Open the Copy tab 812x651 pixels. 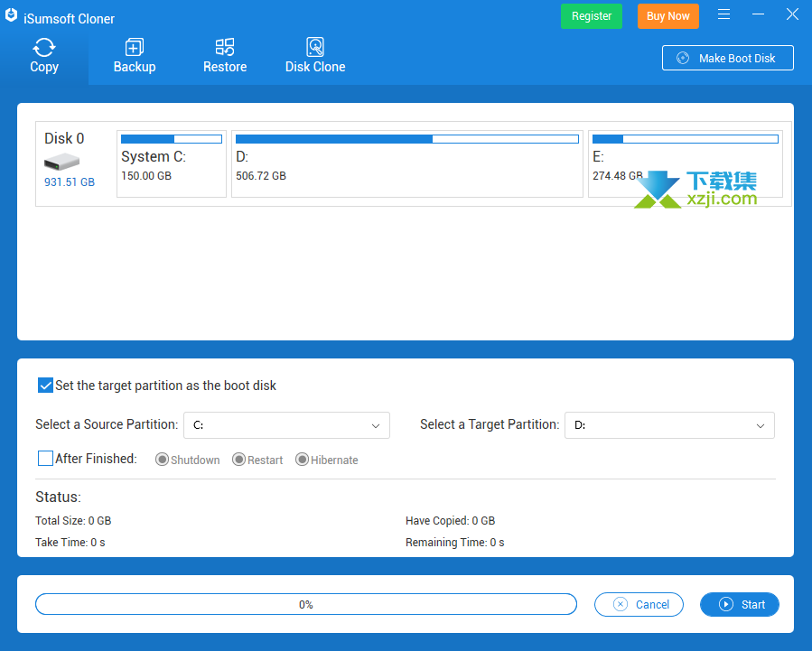click(44, 56)
